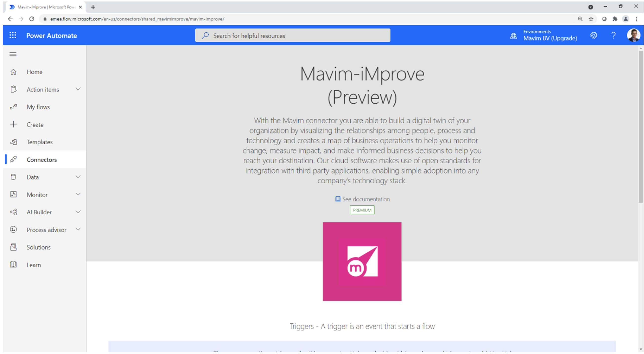Image resolution: width=644 pixels, height=354 pixels.
Task: Click the AI Builder icon
Action: [x=14, y=212]
